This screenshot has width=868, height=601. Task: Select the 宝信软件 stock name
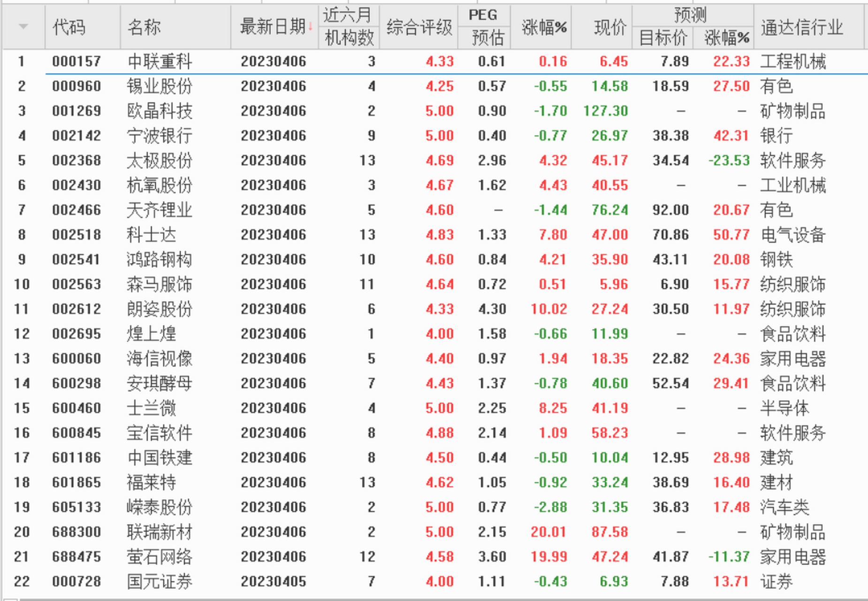click(x=160, y=433)
